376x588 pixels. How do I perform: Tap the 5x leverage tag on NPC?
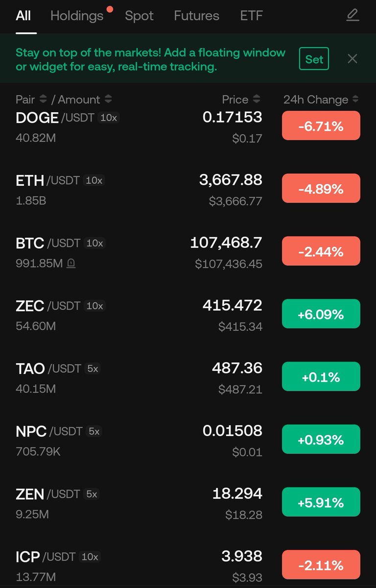[94, 431]
